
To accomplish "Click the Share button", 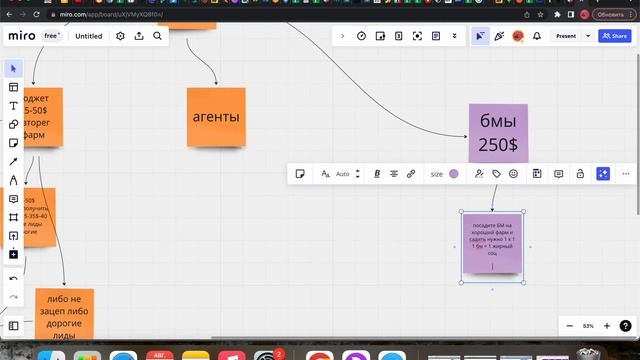I will (615, 36).
